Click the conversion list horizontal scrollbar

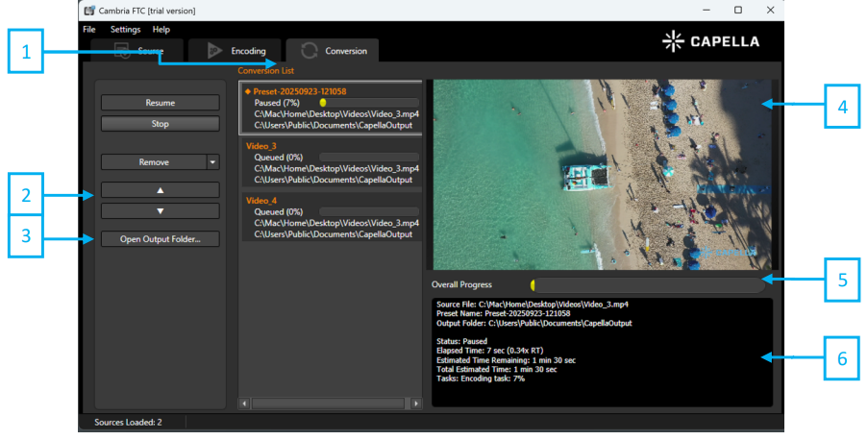[329, 403]
